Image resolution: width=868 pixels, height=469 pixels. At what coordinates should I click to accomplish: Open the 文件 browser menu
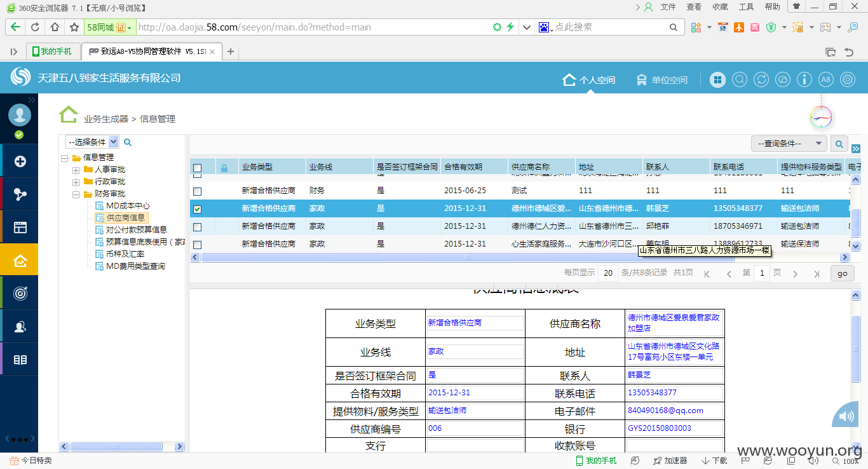tap(668, 7)
